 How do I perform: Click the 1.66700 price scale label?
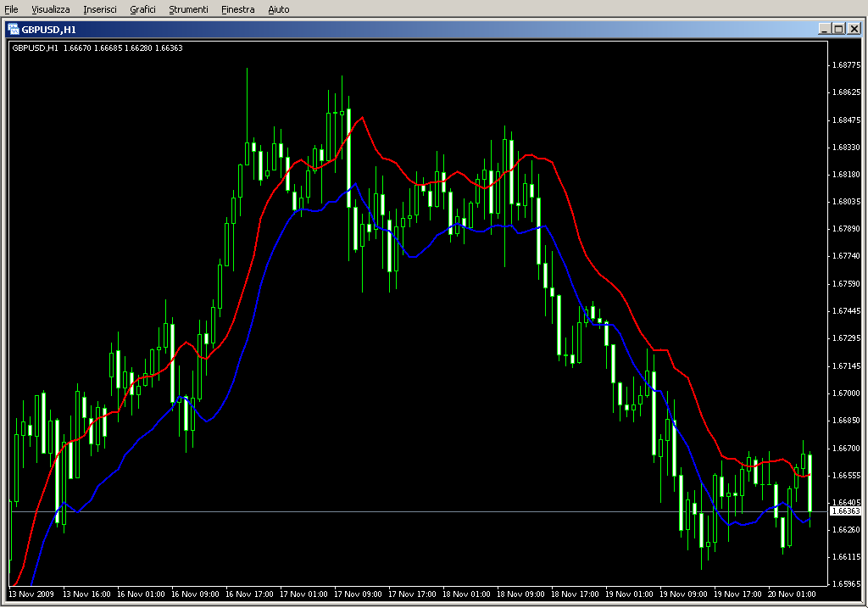click(847, 448)
